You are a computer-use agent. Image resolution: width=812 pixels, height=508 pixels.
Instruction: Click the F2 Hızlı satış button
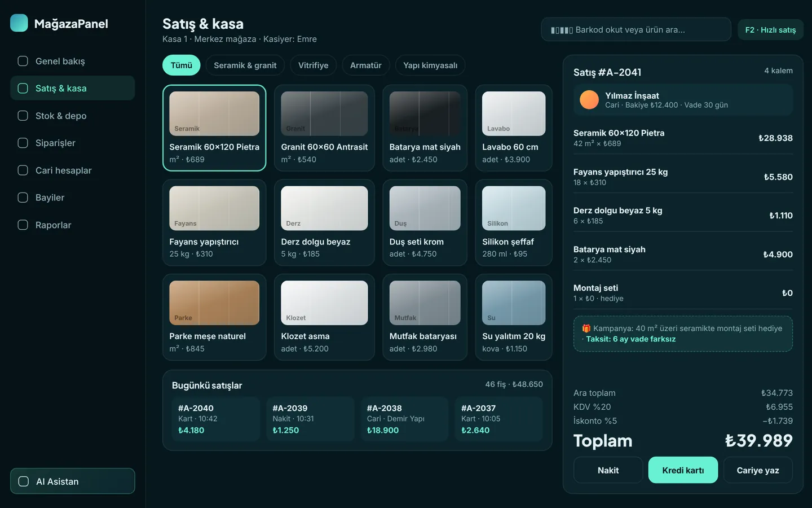pyautogui.click(x=770, y=30)
